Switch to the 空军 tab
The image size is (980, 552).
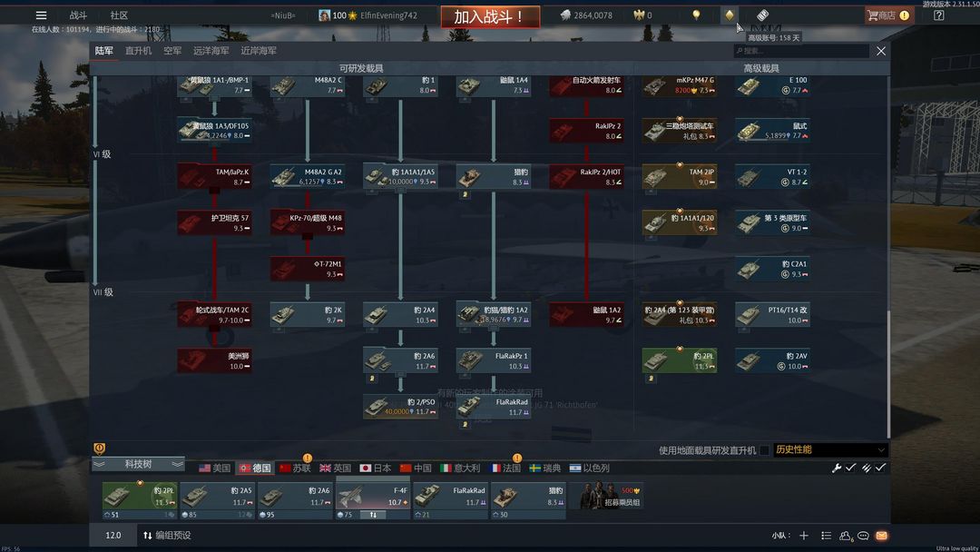tap(172, 51)
